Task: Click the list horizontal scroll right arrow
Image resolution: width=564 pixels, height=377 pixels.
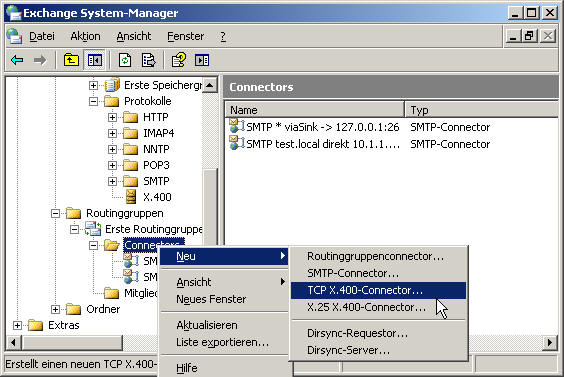Action: point(550,342)
